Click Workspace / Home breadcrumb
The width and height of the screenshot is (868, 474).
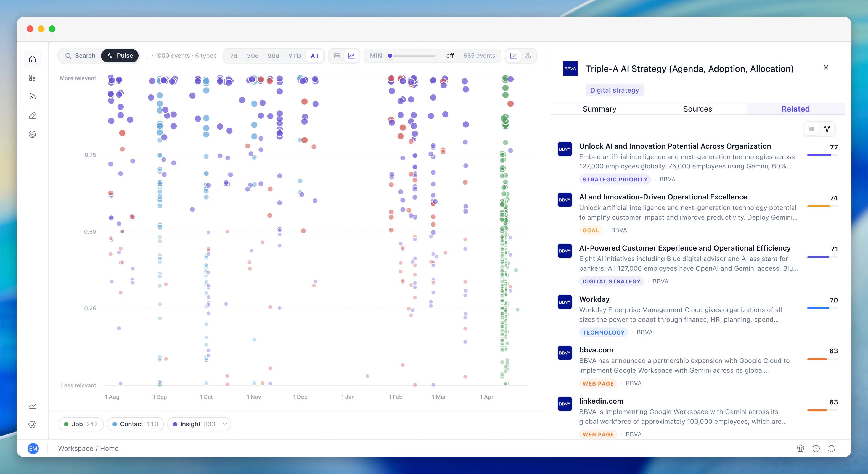pyautogui.click(x=88, y=448)
